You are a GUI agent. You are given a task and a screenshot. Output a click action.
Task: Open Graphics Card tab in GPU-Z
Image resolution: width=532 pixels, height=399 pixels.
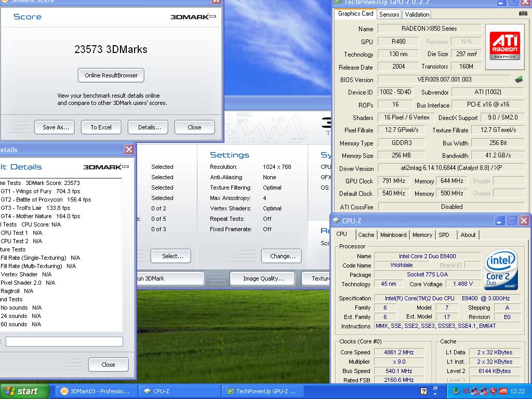pyautogui.click(x=355, y=14)
